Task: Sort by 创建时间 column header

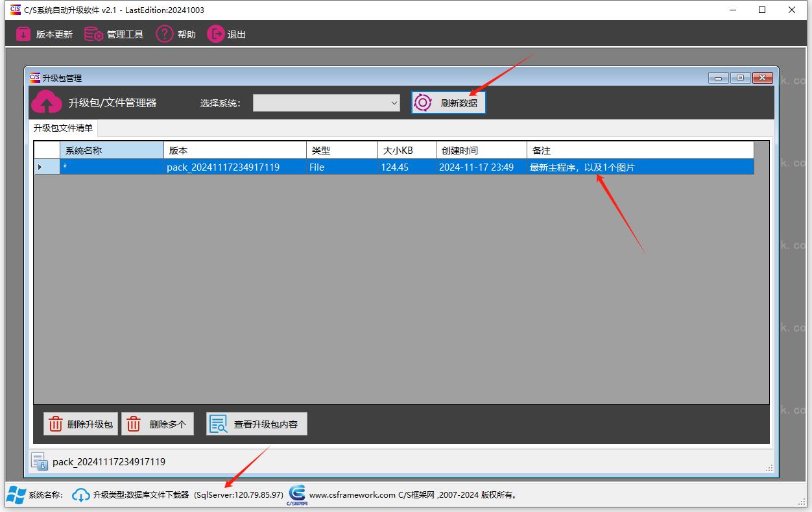Action: coord(481,151)
